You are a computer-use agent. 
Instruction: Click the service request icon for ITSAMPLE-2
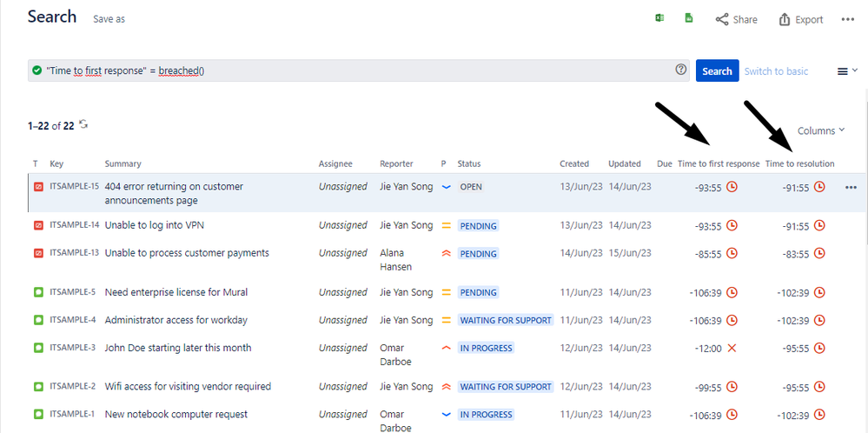pyautogui.click(x=37, y=387)
